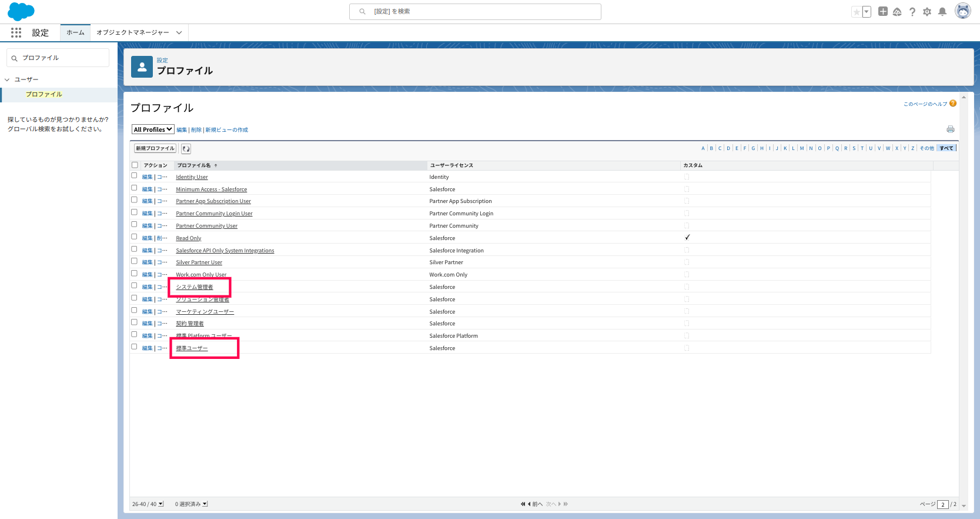Viewport: 980px width, 519px height.
Task: Select プロファイル in the sidebar tree
Action: point(44,94)
